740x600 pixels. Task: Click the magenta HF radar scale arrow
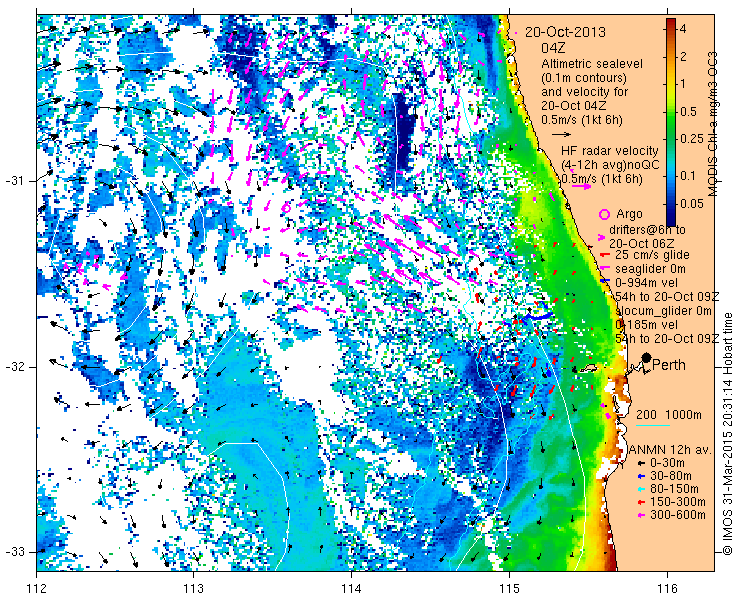(581, 186)
